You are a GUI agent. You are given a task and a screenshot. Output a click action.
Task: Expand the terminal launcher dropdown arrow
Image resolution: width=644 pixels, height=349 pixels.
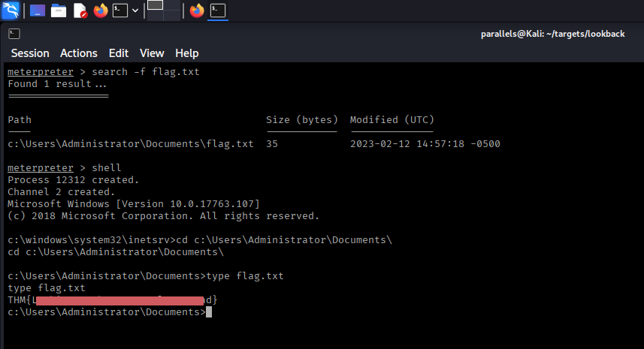click(x=135, y=11)
